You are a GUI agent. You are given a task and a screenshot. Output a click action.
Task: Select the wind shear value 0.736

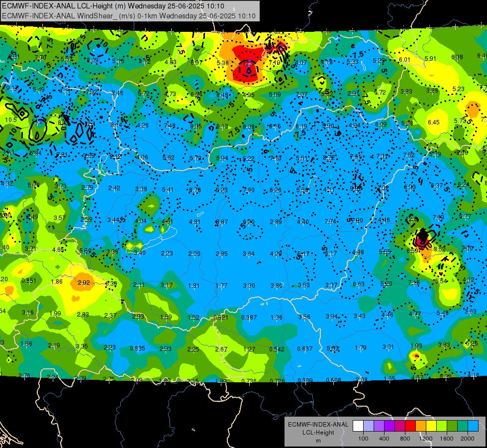tap(249, 380)
